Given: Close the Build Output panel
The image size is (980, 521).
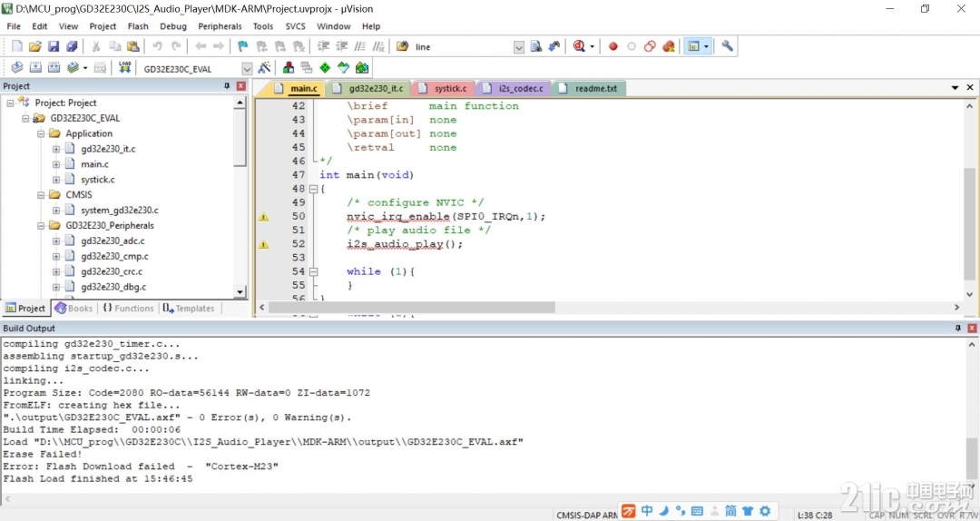Looking at the screenshot, I should [x=972, y=328].
